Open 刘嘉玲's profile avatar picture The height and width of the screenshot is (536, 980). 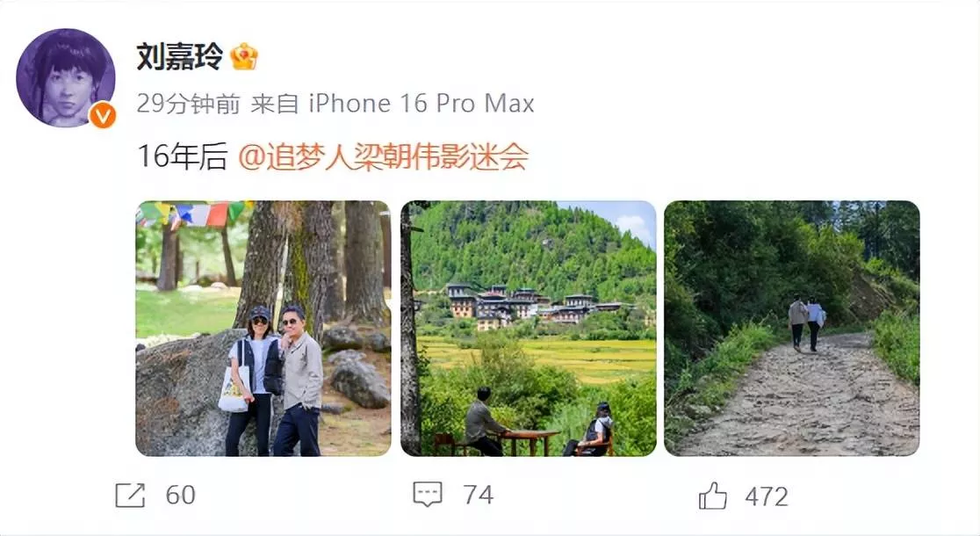tap(66, 77)
